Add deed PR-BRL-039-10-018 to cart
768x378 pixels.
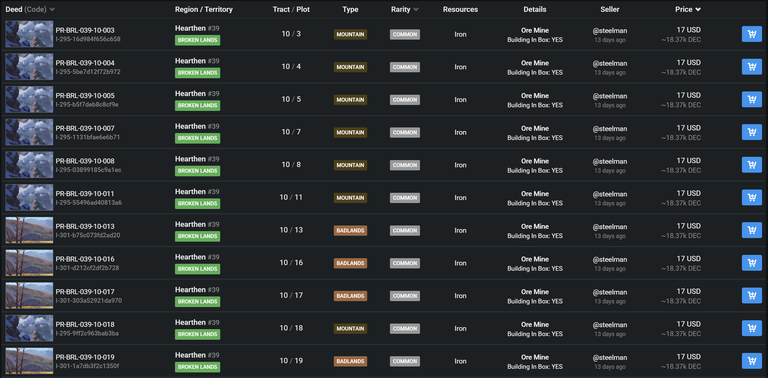(751, 328)
